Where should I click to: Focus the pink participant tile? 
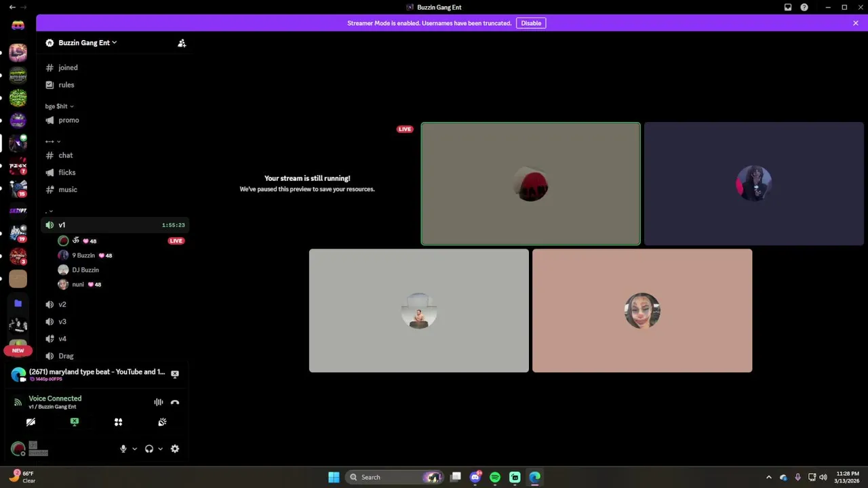click(x=642, y=310)
